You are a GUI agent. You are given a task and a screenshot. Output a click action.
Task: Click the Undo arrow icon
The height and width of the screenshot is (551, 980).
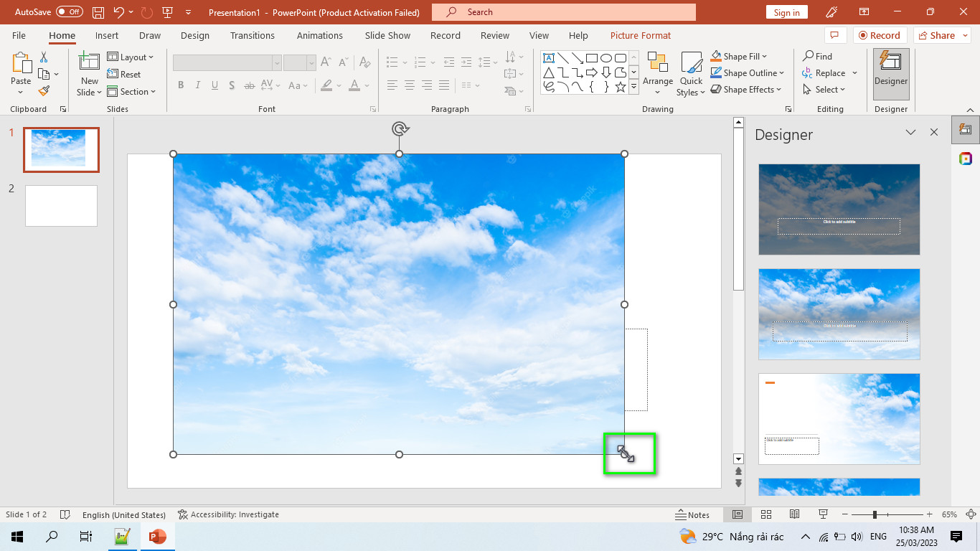tap(119, 12)
